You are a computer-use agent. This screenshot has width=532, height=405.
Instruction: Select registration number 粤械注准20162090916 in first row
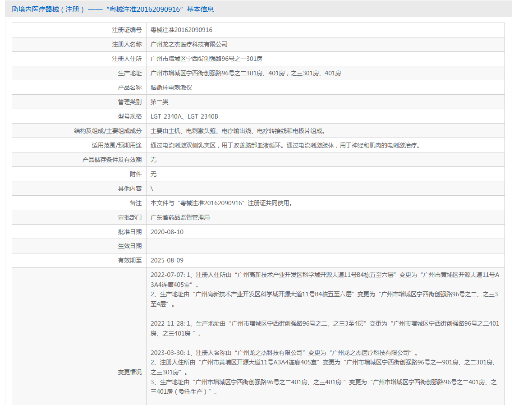click(x=182, y=30)
